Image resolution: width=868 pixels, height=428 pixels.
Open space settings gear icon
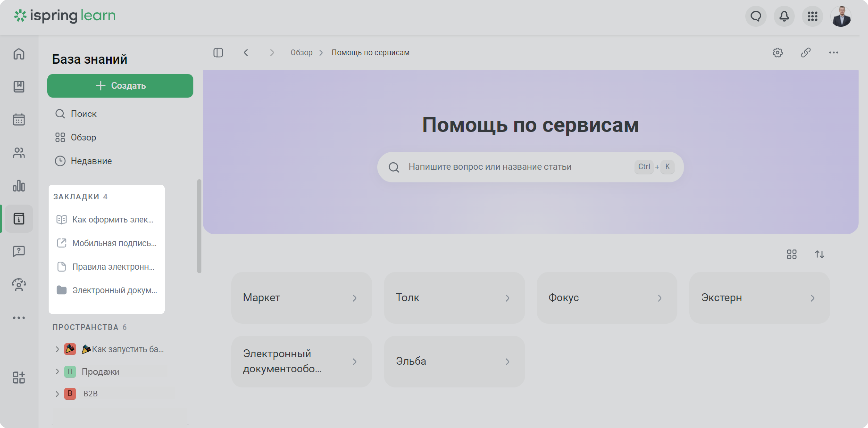777,53
